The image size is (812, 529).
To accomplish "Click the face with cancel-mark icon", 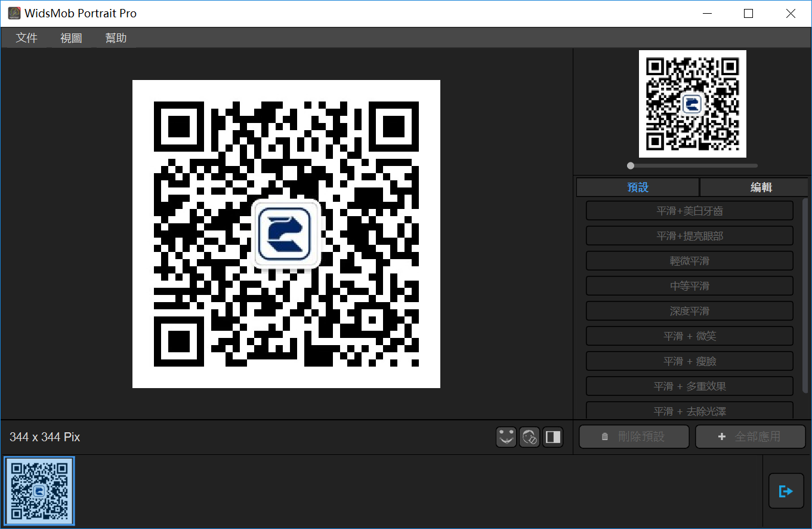I will 529,437.
